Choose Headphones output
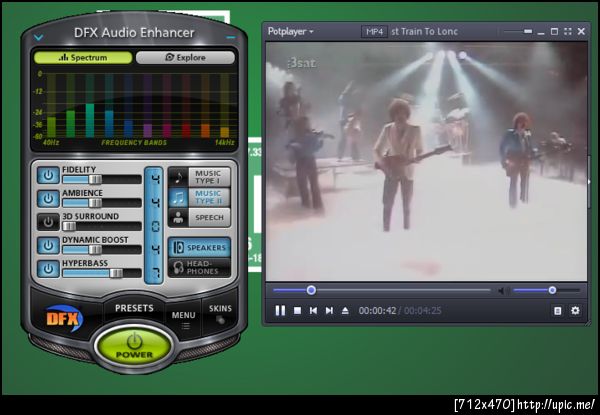The height and width of the screenshot is (415, 600). [x=199, y=267]
